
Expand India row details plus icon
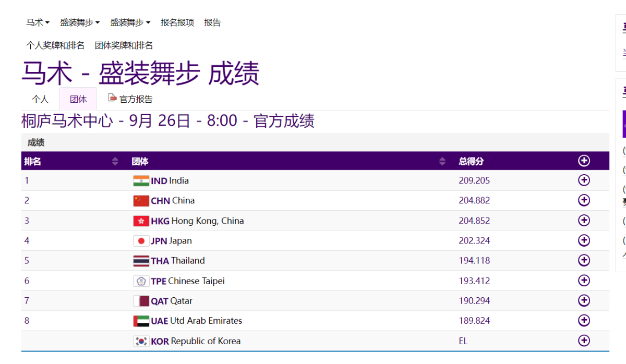pos(584,180)
